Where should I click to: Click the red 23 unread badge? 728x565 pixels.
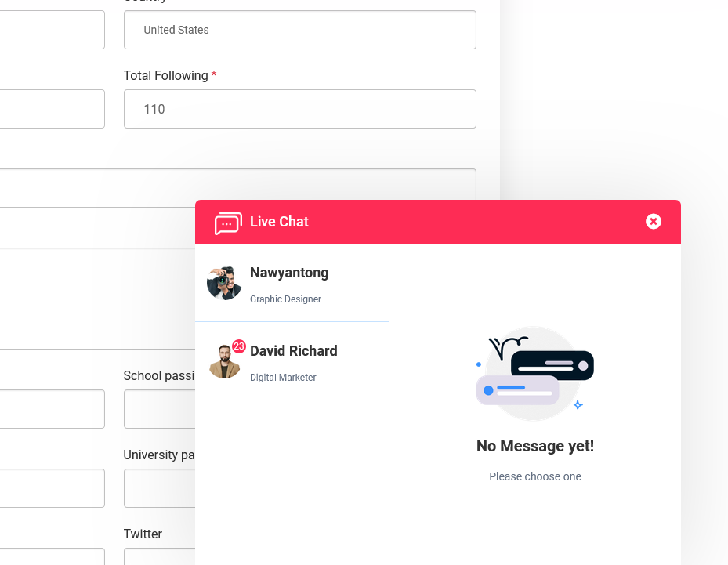(239, 346)
